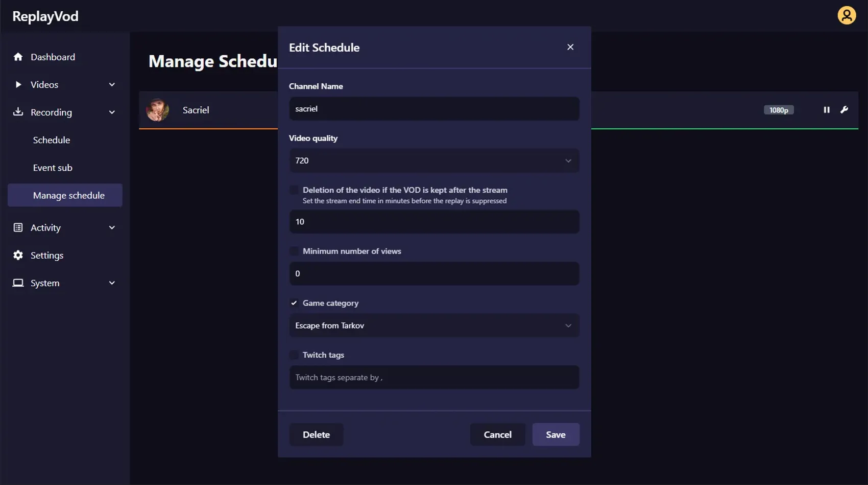The width and height of the screenshot is (868, 485).
Task: Click the Activity list icon
Action: (x=18, y=227)
